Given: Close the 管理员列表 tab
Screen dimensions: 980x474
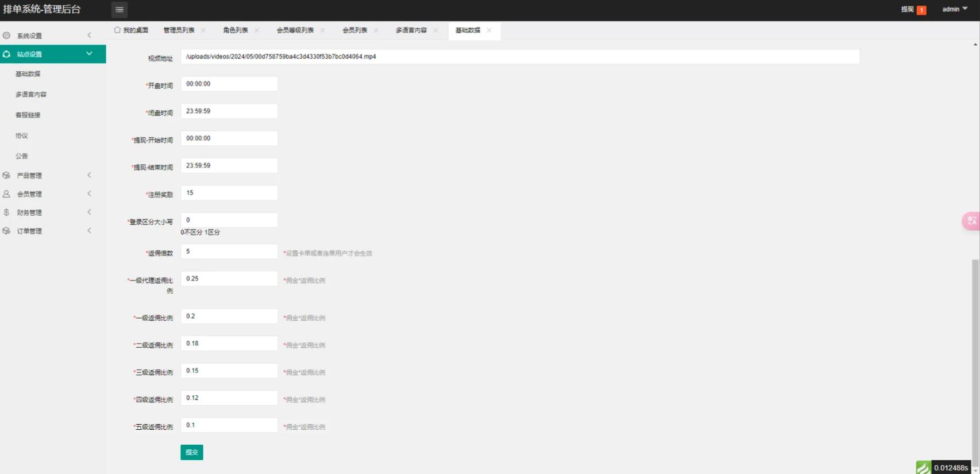Looking at the screenshot, I should point(203,30).
